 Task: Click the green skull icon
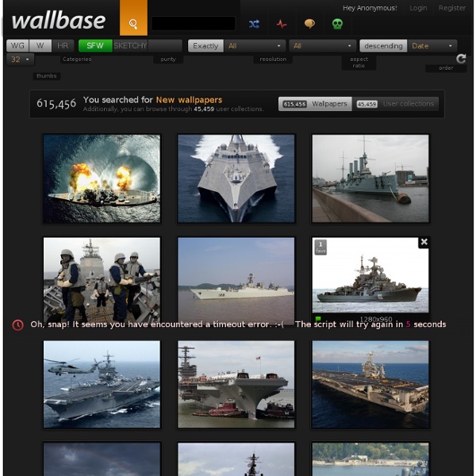pos(337,24)
